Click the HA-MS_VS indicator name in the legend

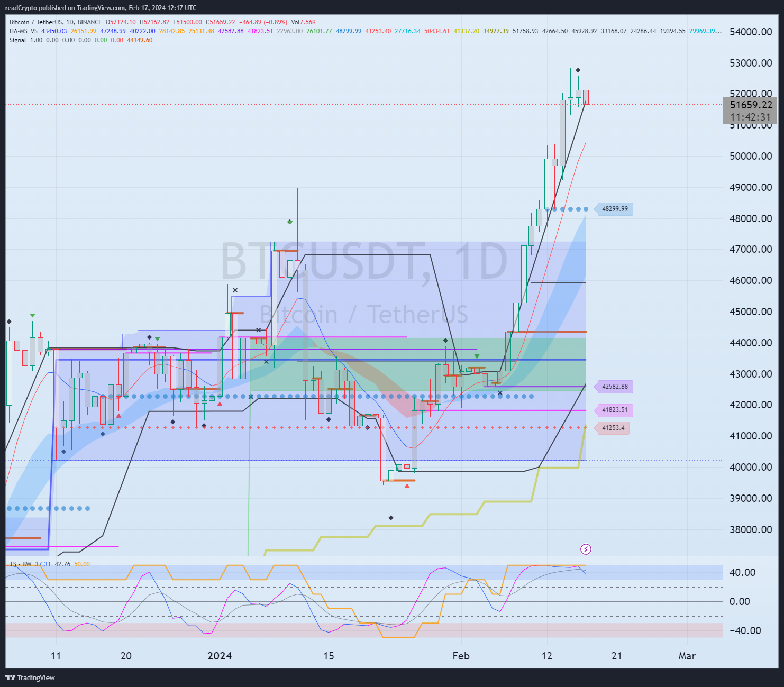click(23, 31)
